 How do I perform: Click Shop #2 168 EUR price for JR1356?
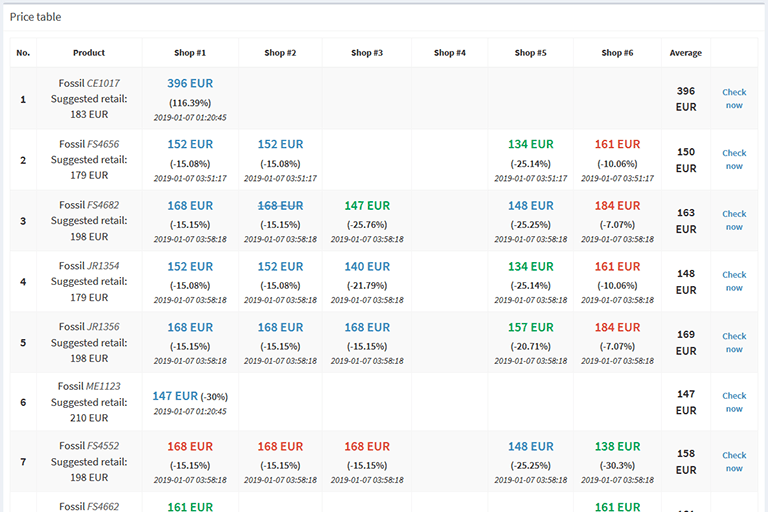280,327
